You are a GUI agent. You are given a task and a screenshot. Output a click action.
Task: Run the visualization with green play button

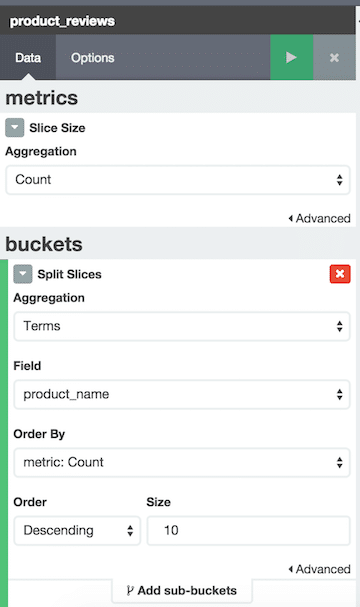pos(291,57)
